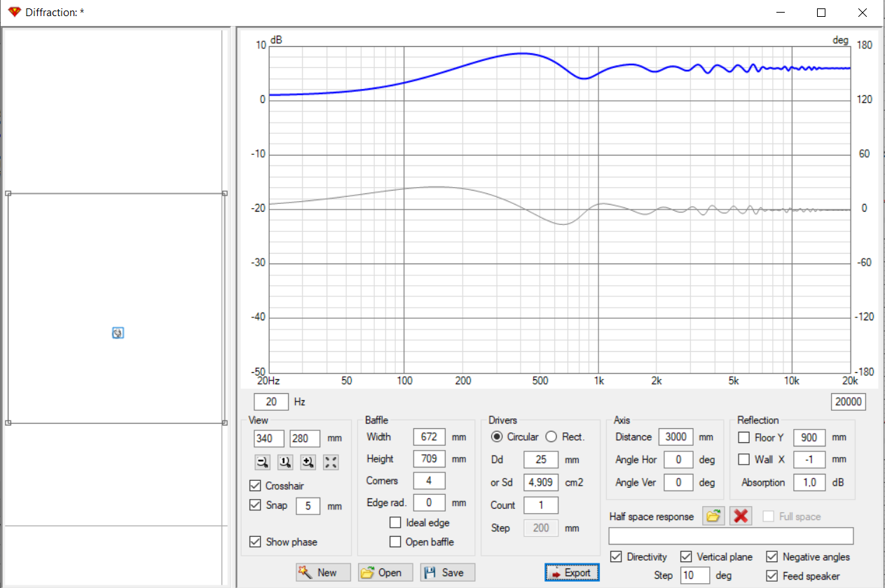Enable the Floor Y reflection checkbox
Screen dimensions: 885x588
click(x=744, y=437)
